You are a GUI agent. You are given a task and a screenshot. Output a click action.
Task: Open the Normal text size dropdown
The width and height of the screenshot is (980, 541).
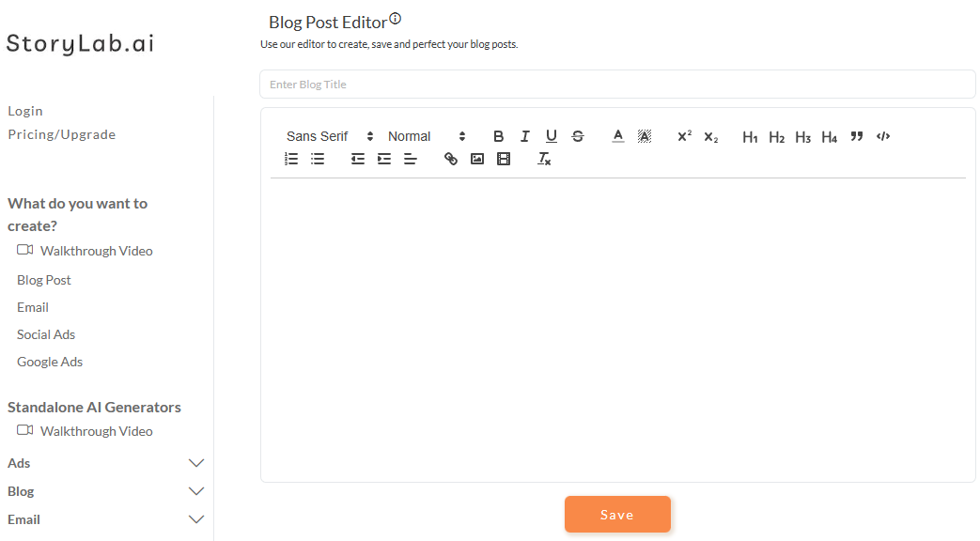coord(427,136)
